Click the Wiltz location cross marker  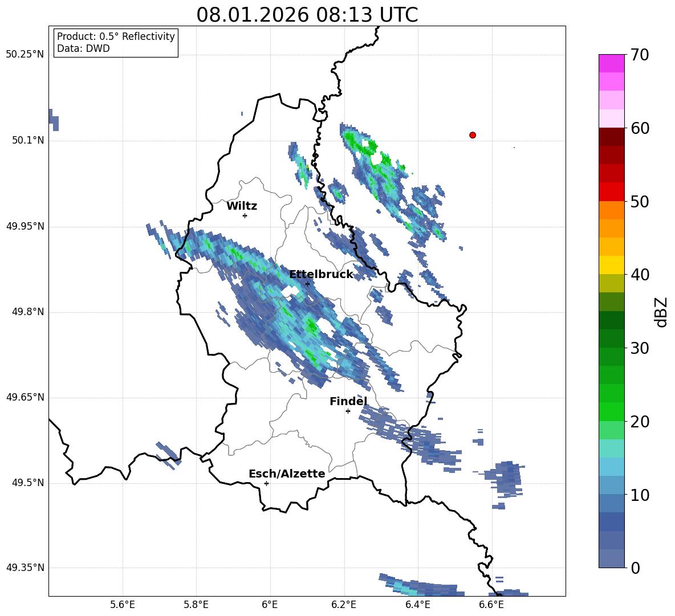click(245, 215)
